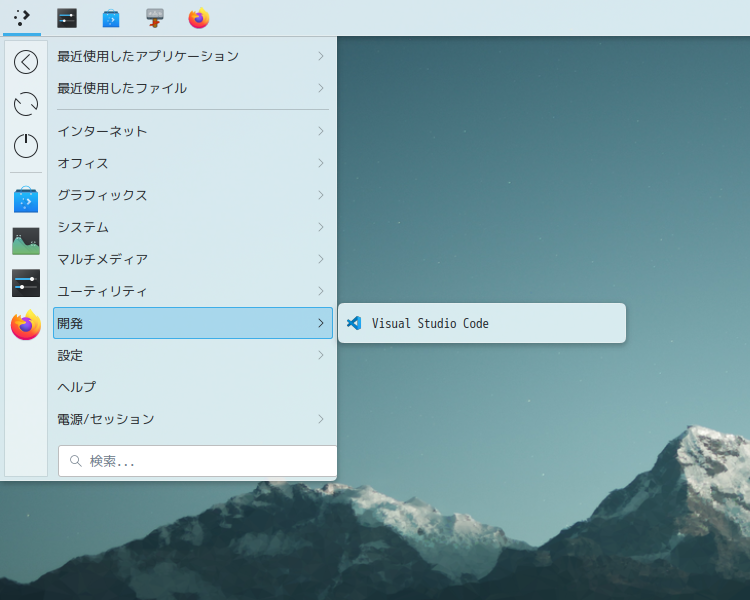Expand arrow next to 最近使用したファイル

[x=321, y=88]
